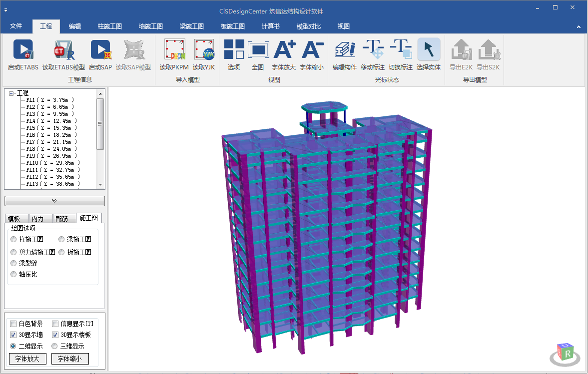
Task: Open the 墙施工图 ribbon tab
Action: [151, 26]
